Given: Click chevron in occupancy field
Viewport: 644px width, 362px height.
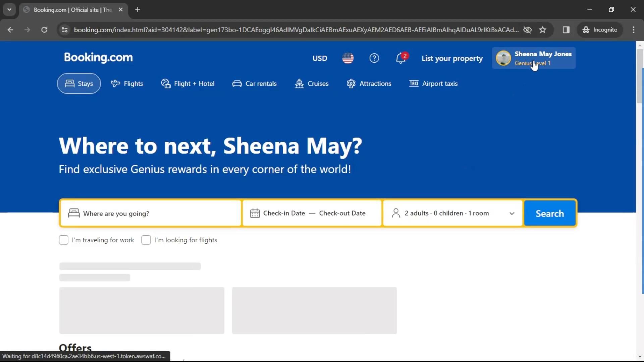Looking at the screenshot, I should coord(512,214).
